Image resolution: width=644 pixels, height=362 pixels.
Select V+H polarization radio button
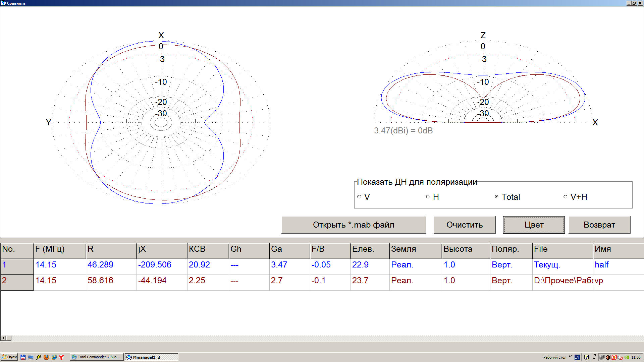click(565, 197)
